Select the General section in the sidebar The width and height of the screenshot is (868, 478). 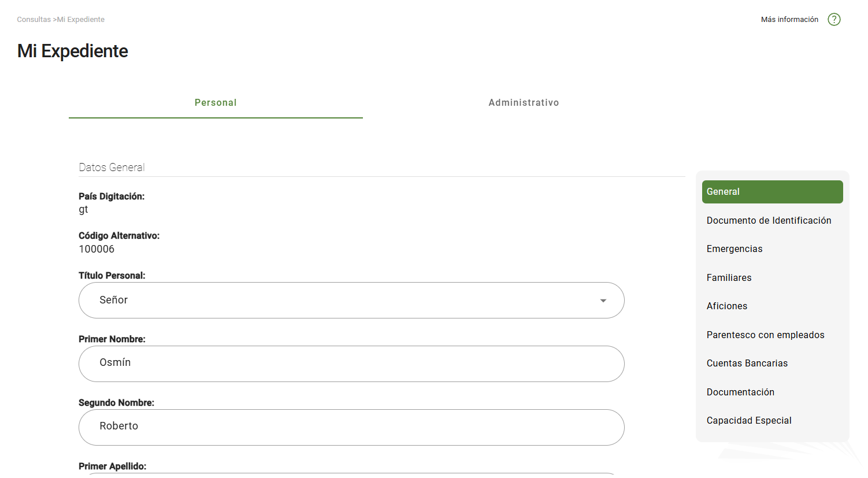[x=772, y=191]
